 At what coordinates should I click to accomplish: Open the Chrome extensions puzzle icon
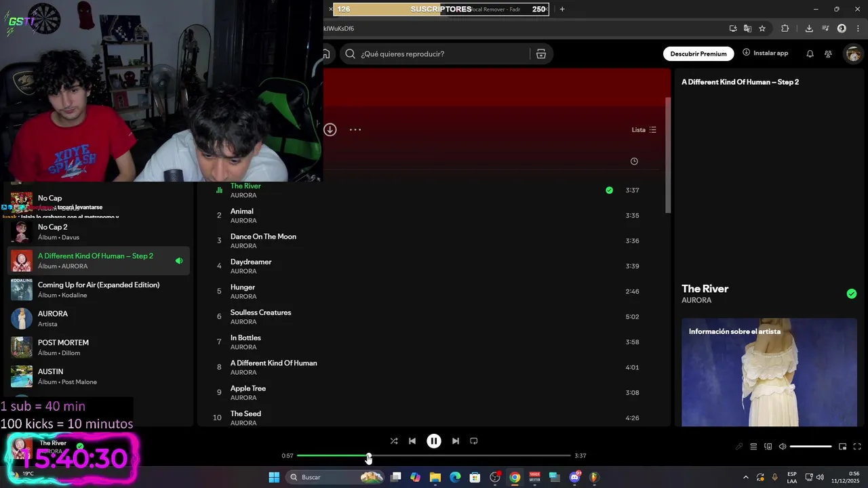coord(785,28)
